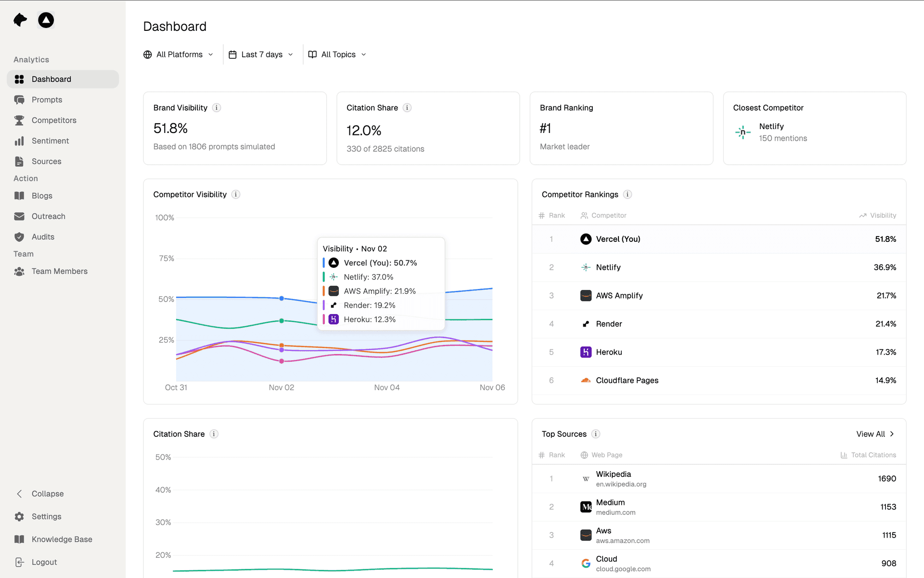Open the Blogs action page
The height and width of the screenshot is (578, 924).
tap(42, 196)
